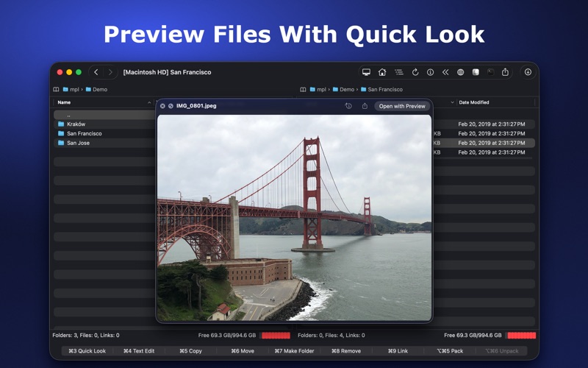Close the Quick Look preview with the X

tap(162, 106)
